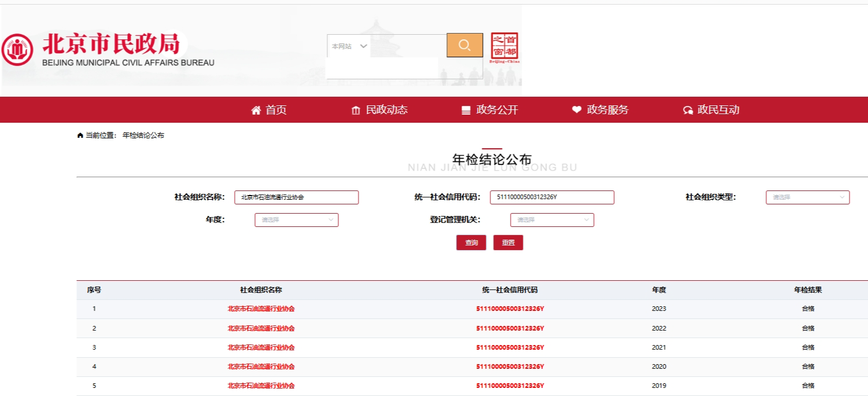Open the 民政动态 menu item
Image resolution: width=868 pixels, height=396 pixels.
tap(386, 110)
